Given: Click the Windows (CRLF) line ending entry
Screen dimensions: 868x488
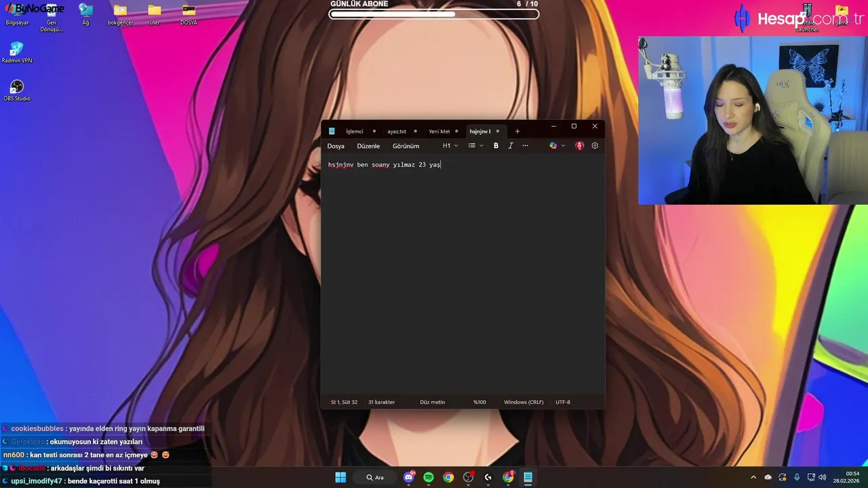Looking at the screenshot, I should (x=524, y=402).
